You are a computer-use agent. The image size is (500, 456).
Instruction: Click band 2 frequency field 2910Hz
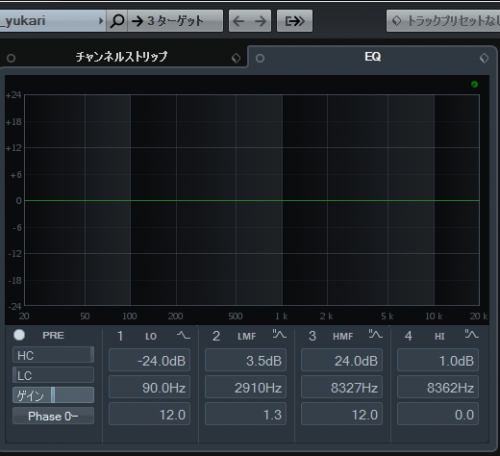click(x=246, y=387)
